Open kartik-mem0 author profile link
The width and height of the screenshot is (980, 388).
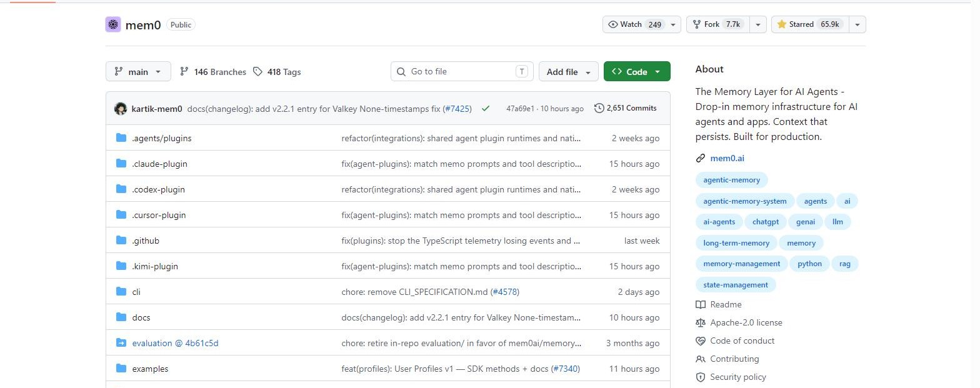(157, 109)
